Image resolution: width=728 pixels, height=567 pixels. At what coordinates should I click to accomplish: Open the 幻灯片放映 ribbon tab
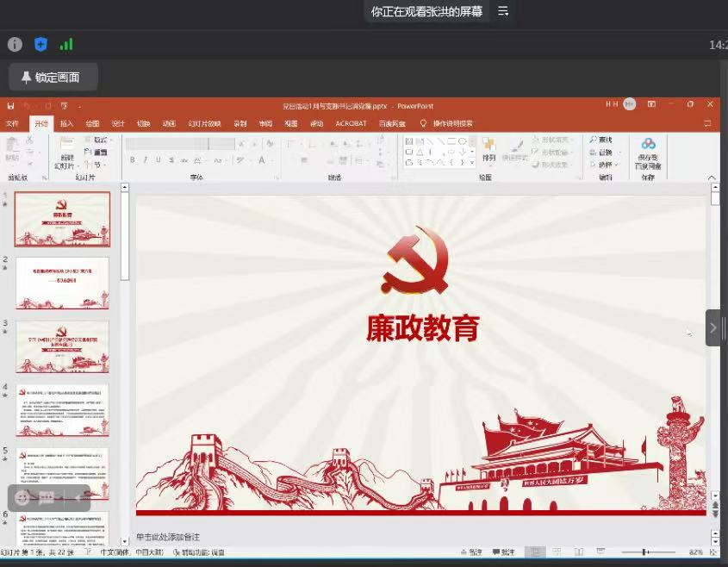[x=204, y=123]
